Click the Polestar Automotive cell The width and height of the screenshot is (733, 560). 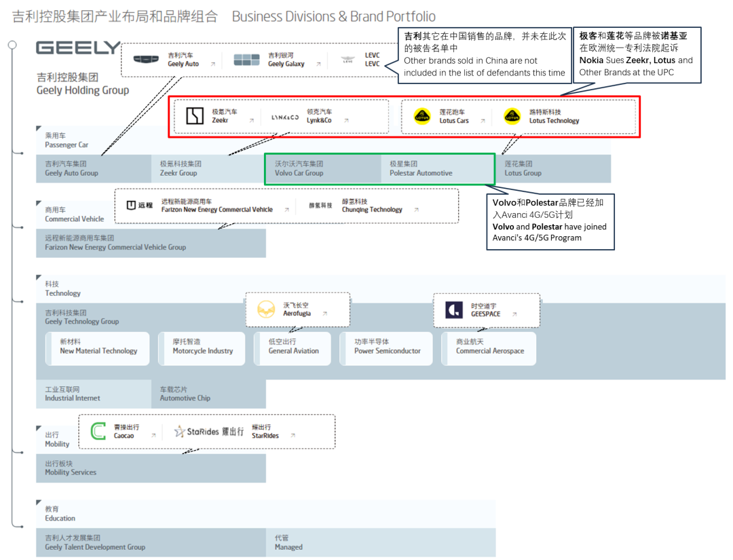pyautogui.click(x=438, y=169)
